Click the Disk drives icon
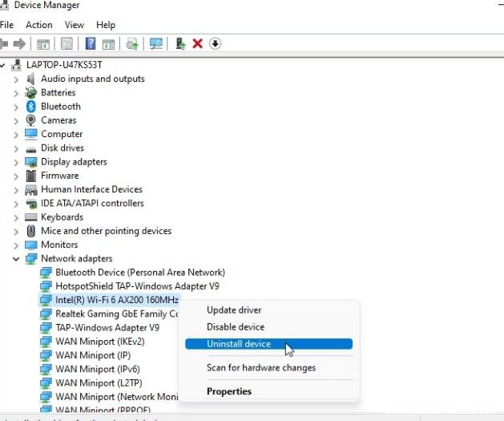Viewport: 504px width, 421px height. [31, 149]
